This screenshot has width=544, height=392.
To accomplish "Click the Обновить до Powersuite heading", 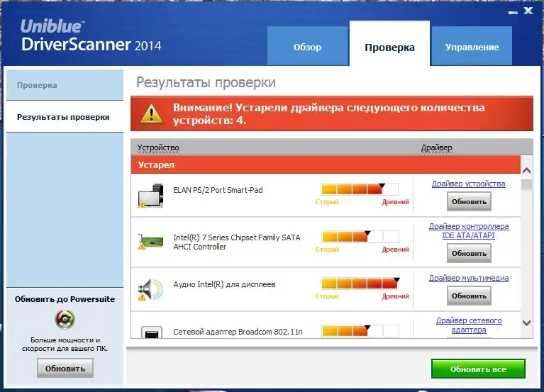I will 65,299.
